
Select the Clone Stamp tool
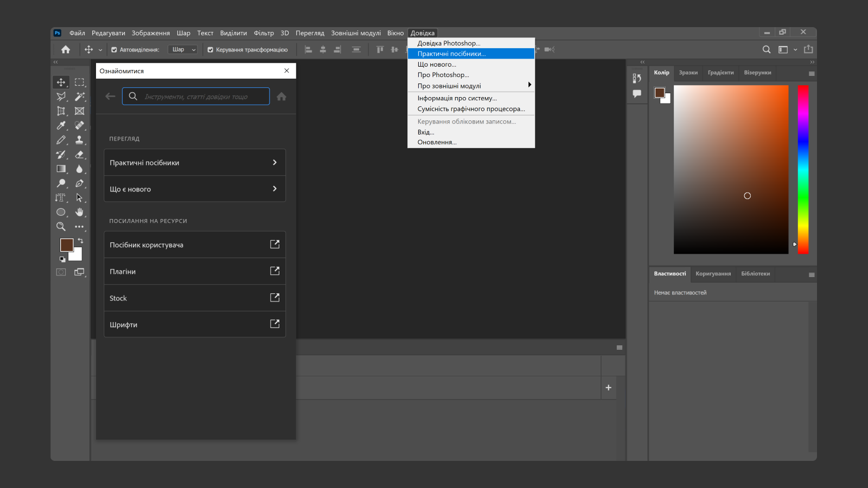click(80, 140)
